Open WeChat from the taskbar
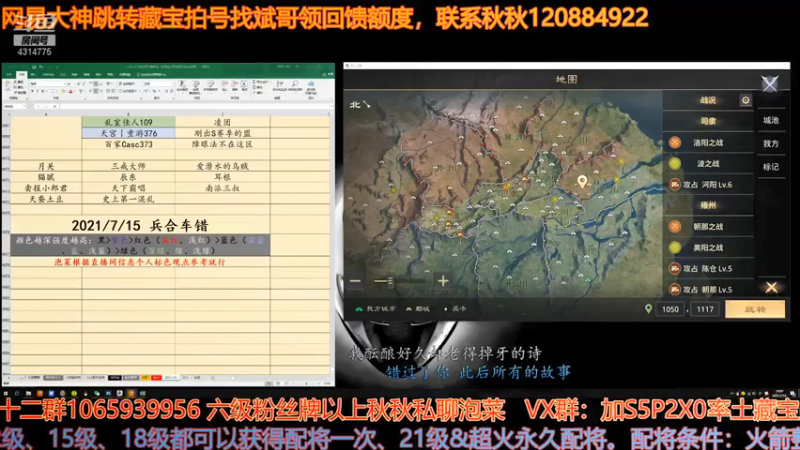Viewport: 800px width, 450px height. coord(96,393)
